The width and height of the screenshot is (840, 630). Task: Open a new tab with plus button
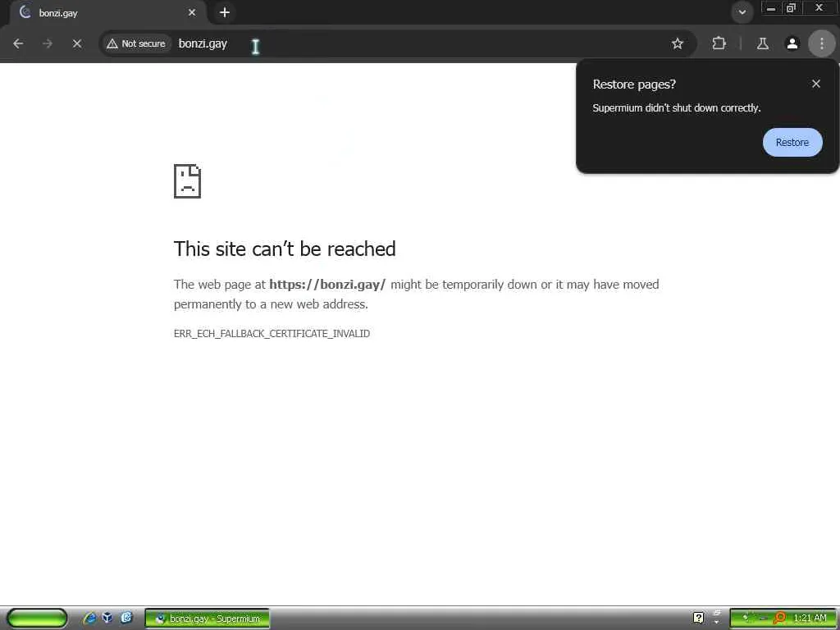pos(225,12)
